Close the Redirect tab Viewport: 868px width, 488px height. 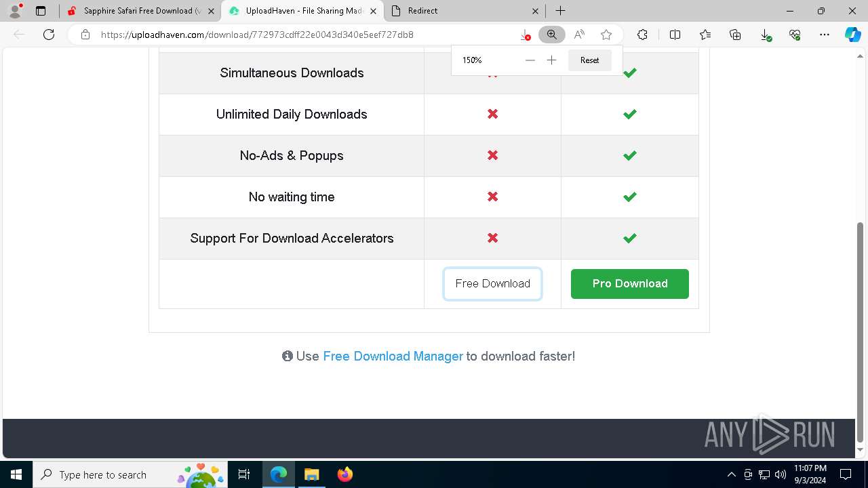pyautogui.click(x=535, y=11)
